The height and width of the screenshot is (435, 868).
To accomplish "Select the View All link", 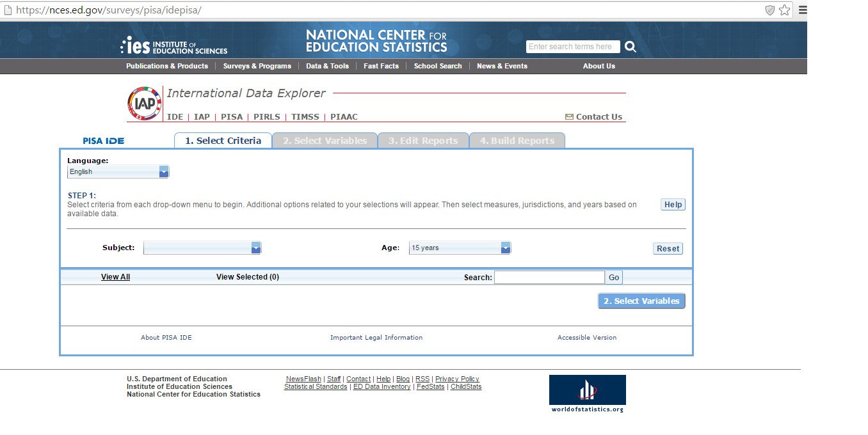I will (x=115, y=277).
